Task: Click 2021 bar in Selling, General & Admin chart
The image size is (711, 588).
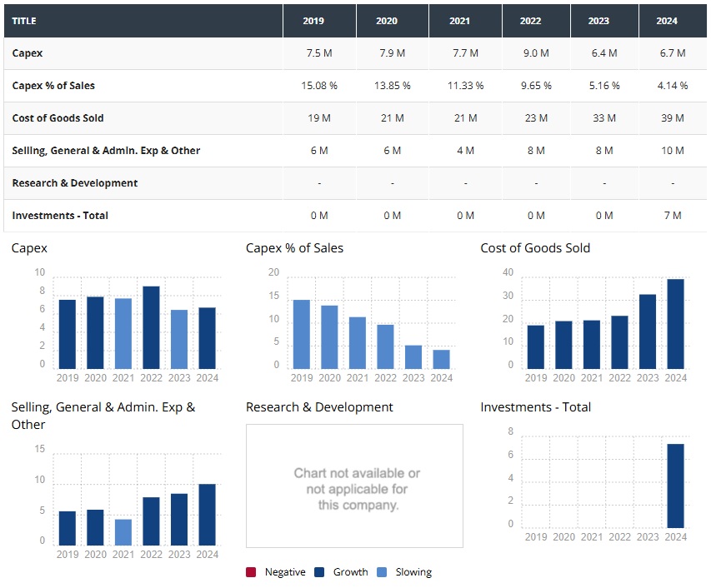Action: [123, 531]
